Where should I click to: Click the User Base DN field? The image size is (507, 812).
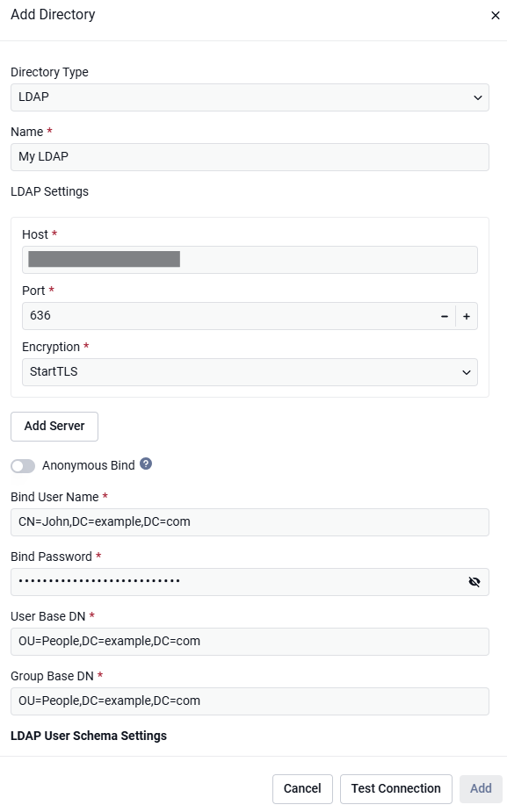250,641
